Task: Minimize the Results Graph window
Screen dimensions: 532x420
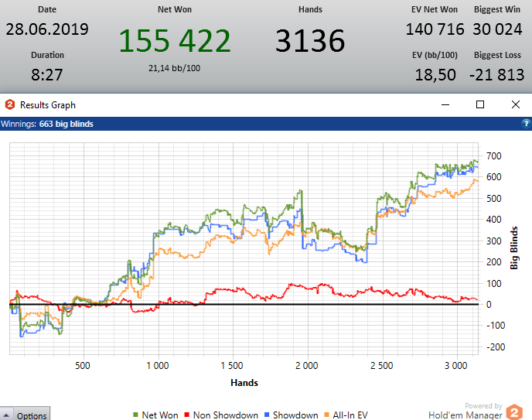Action: (445, 105)
